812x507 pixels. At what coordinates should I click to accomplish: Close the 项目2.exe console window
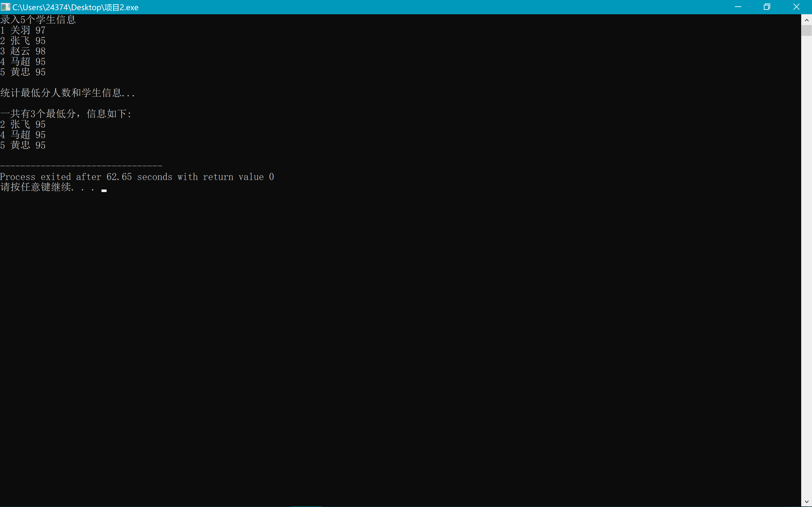796,7
